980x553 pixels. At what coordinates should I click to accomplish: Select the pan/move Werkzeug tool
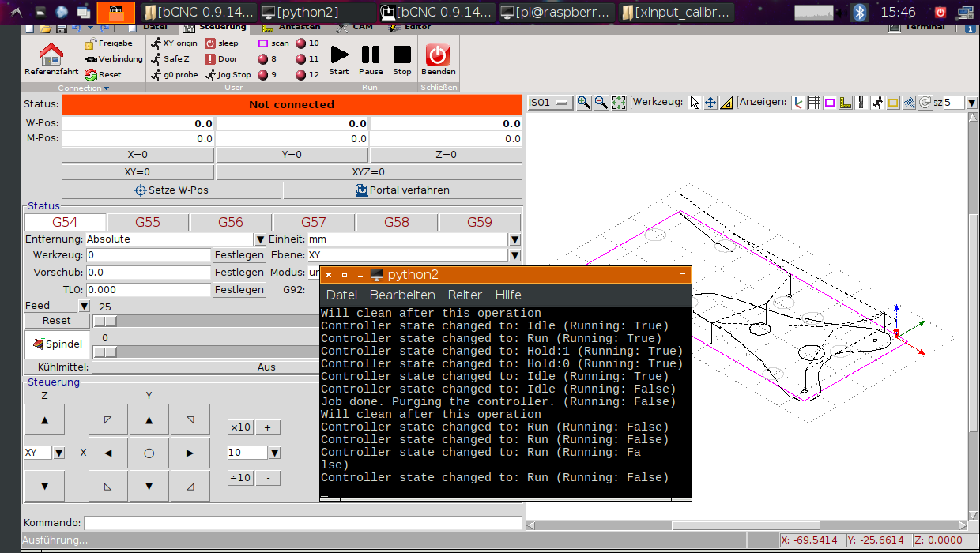pyautogui.click(x=710, y=103)
